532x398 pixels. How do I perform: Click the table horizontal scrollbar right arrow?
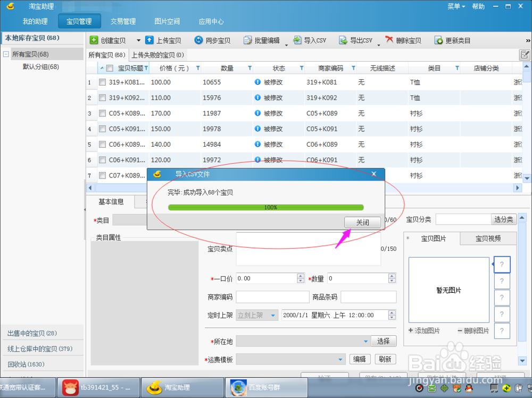pyautogui.click(x=518, y=188)
